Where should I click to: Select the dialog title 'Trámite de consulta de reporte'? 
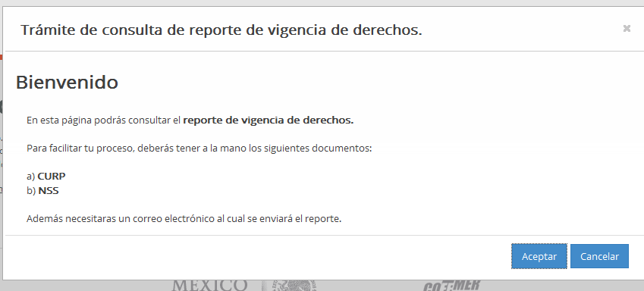coord(221,30)
